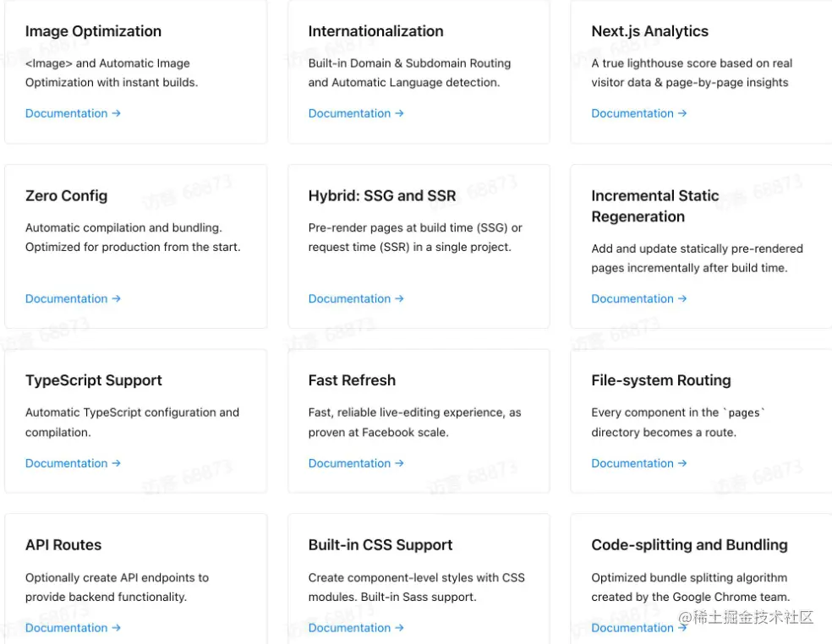Click the TypeScript Support card title
Screen dimensions: 832x644
93,380
